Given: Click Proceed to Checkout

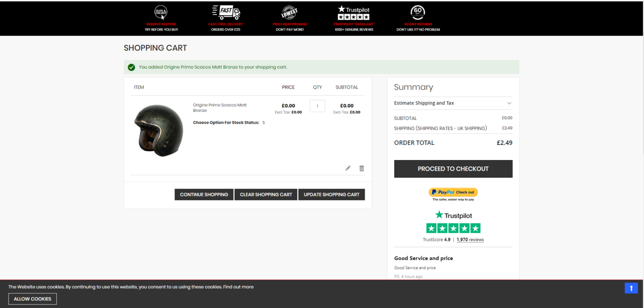Looking at the screenshot, I should (453, 169).
